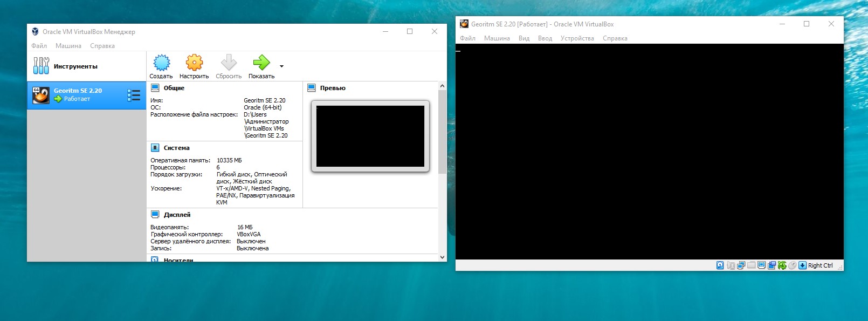
Task: Click the memory value 10335 МБ
Action: [x=229, y=160]
